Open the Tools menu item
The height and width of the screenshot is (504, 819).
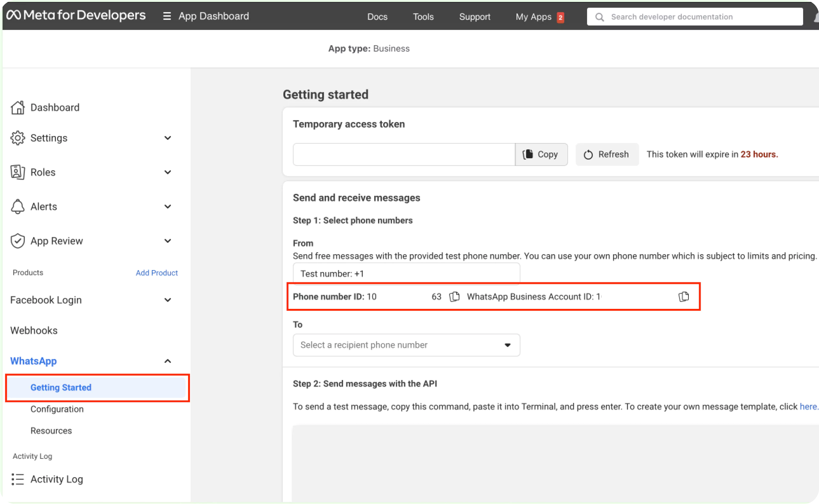click(x=423, y=17)
